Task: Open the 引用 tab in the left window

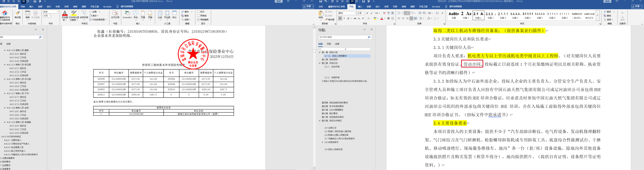Action: [x=66, y=7]
